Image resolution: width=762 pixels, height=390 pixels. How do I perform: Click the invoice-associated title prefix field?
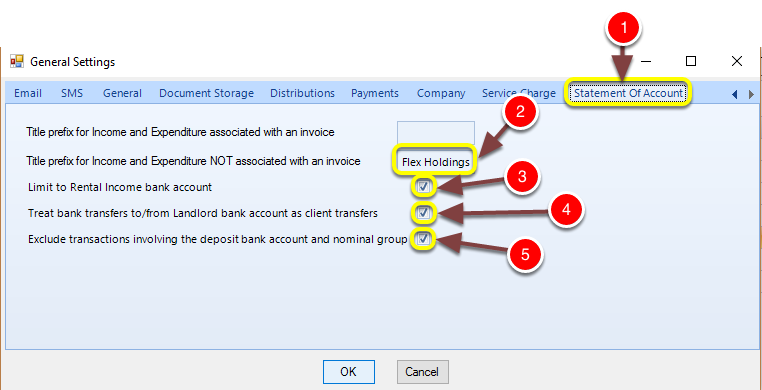pos(436,134)
